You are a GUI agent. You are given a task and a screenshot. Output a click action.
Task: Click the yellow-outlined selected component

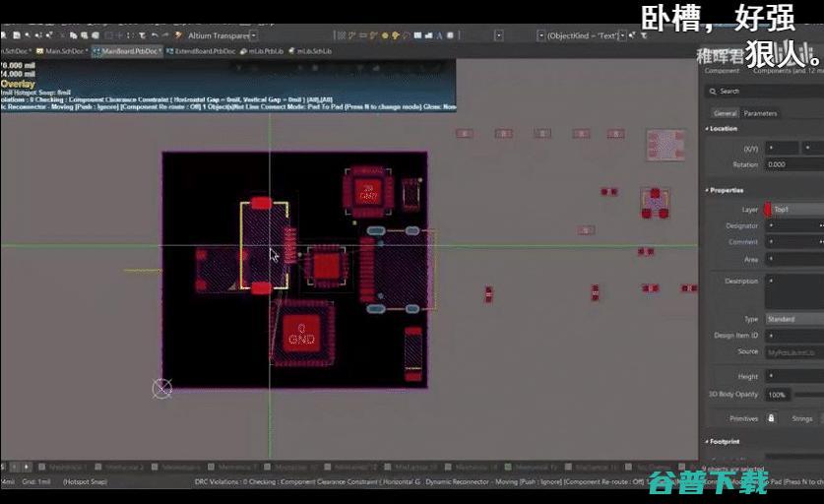(x=264, y=245)
